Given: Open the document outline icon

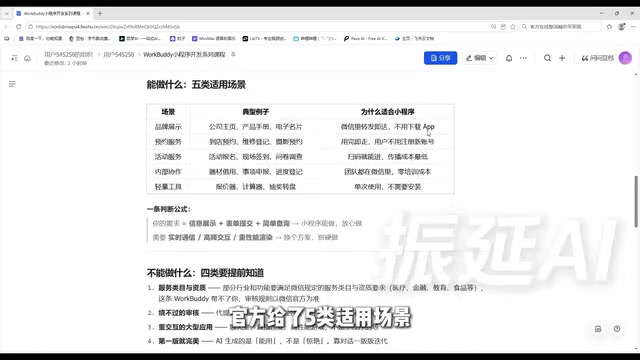Looking at the screenshot, I should 12,84.
